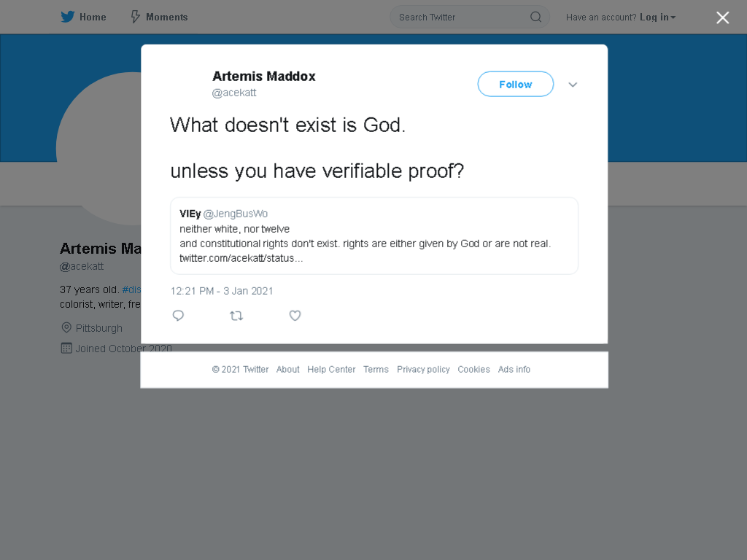Click the search magnifier icon

535,17
